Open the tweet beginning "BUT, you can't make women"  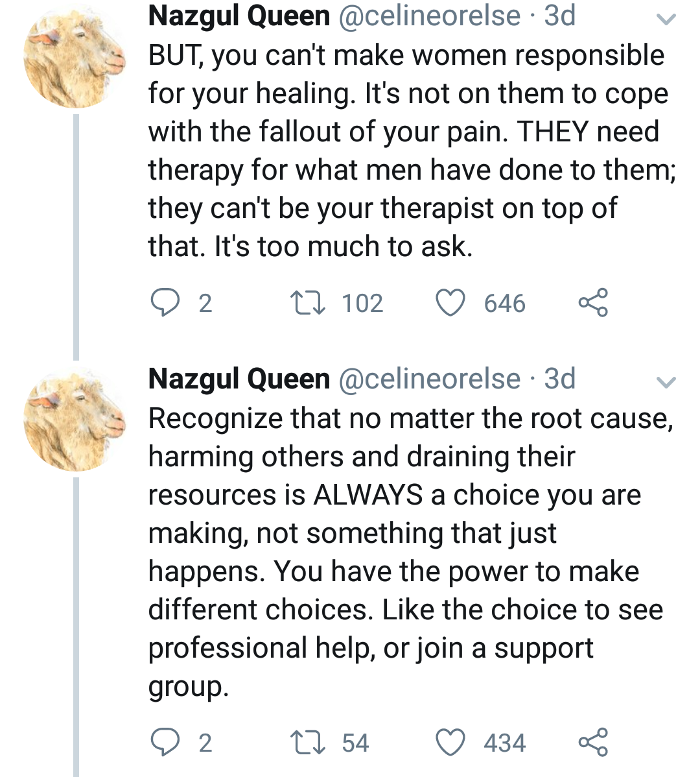pos(408,150)
